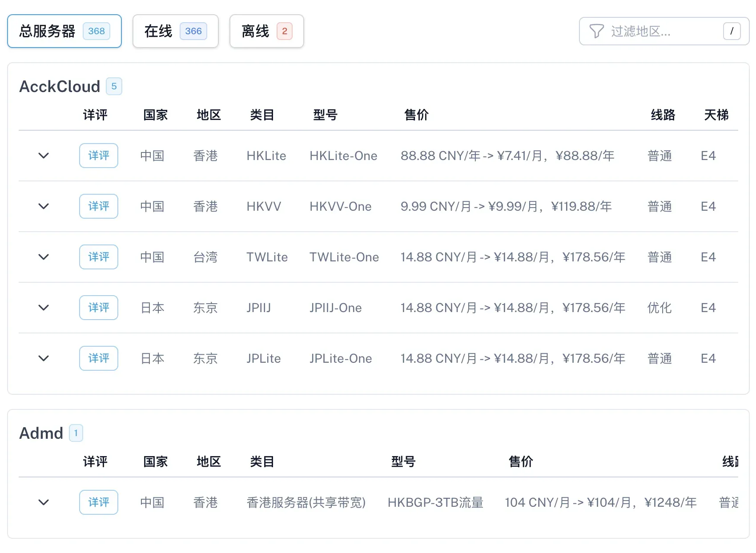Click price 104 CNY/月 cell

pyautogui.click(x=601, y=502)
